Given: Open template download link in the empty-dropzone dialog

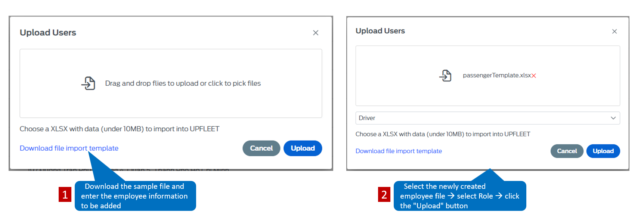Looking at the screenshot, I should click(69, 148).
